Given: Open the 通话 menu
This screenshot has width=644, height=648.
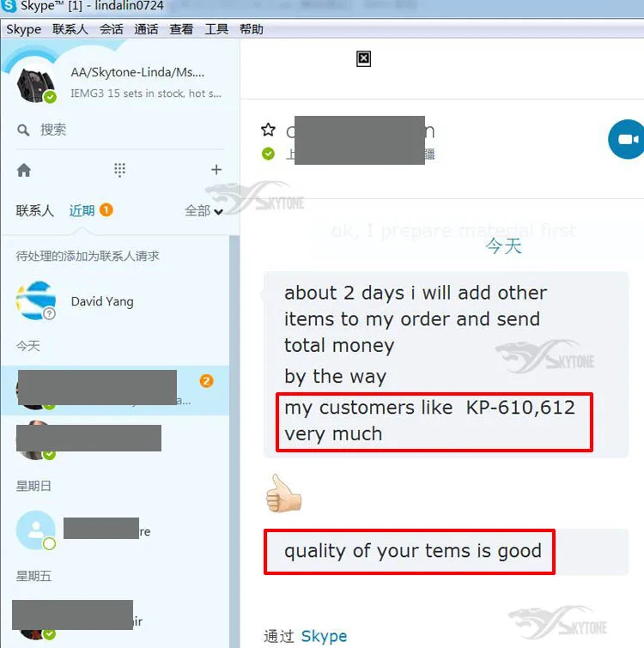Looking at the screenshot, I should [146, 29].
